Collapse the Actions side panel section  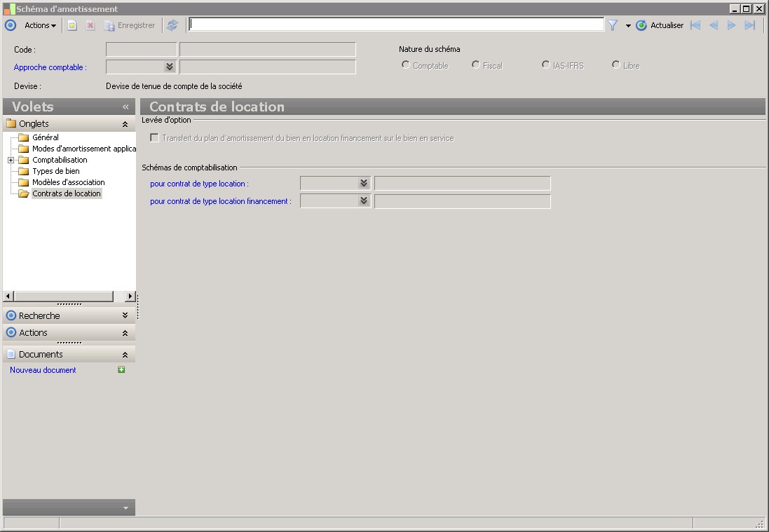pyautogui.click(x=125, y=334)
